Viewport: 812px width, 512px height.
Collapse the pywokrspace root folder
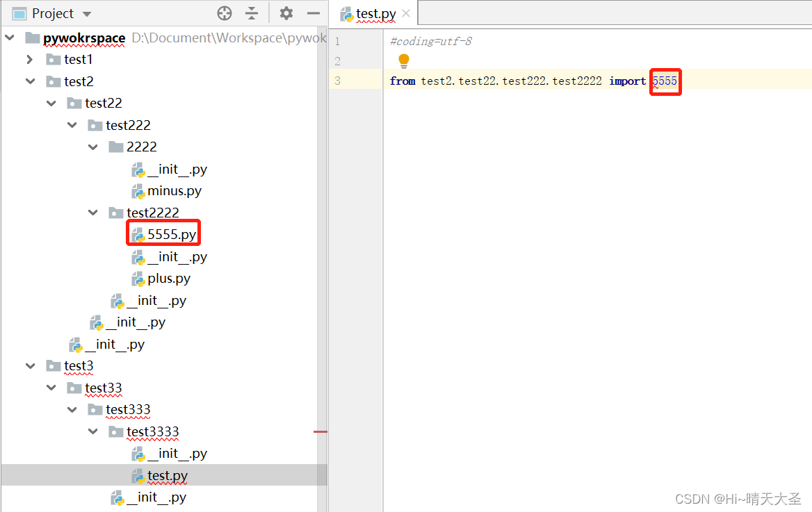9,38
